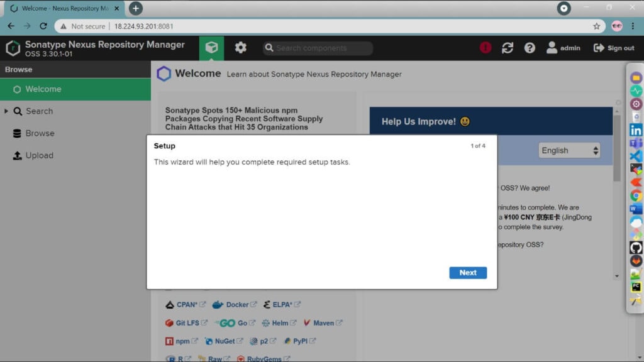
Task: Click the Docker whale icon
Action: (x=218, y=305)
